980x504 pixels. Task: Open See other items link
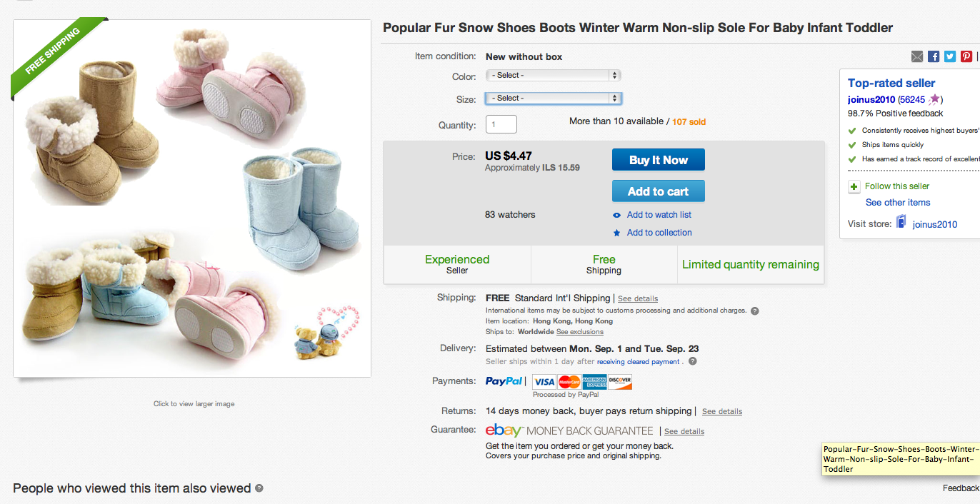[898, 203]
